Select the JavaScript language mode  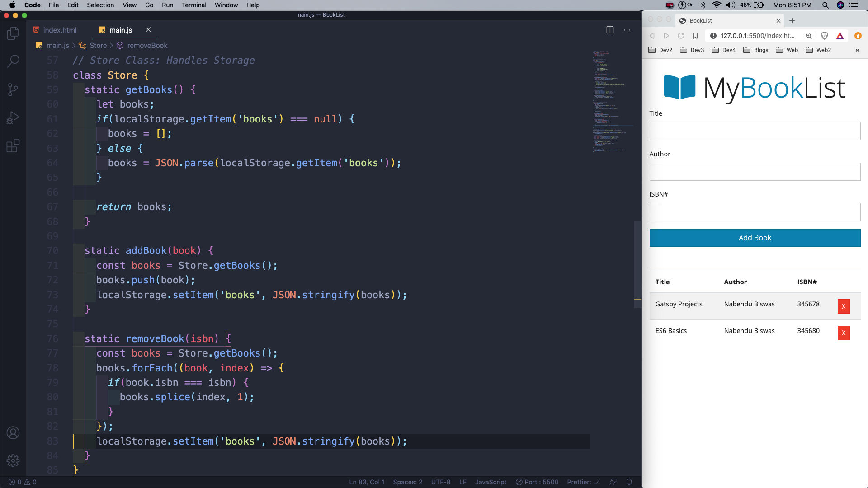coord(491,482)
